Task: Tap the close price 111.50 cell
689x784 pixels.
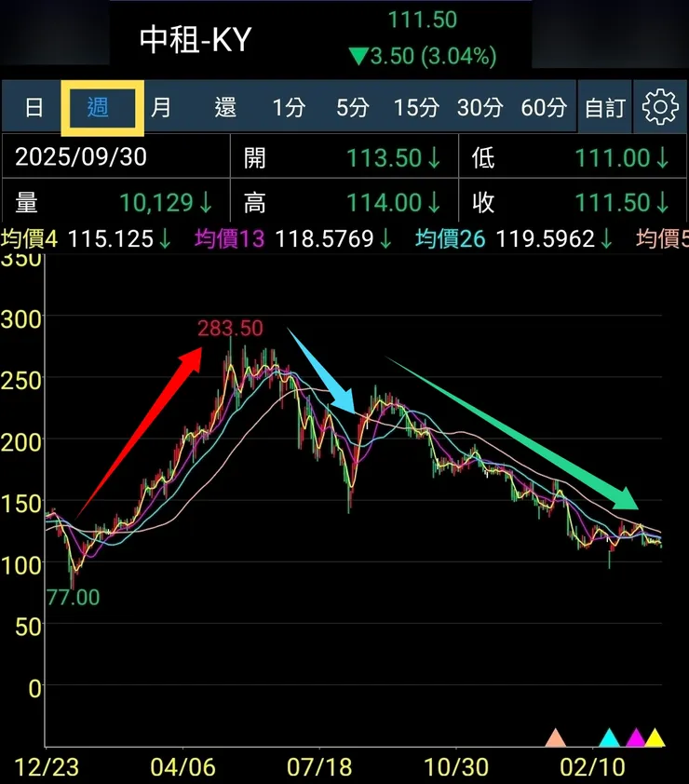Action: (573, 202)
